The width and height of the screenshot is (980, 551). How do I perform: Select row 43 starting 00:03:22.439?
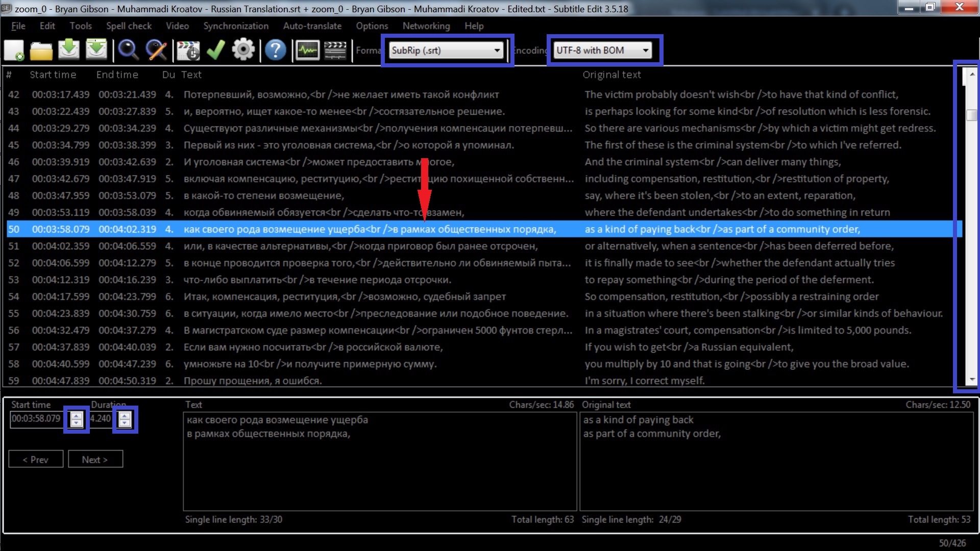click(x=484, y=111)
